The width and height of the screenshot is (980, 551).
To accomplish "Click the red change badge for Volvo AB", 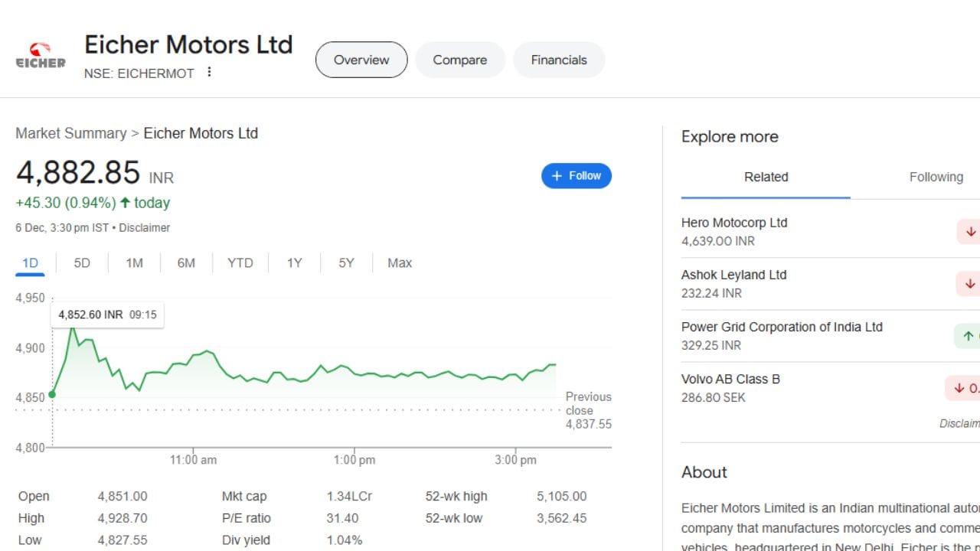I will point(963,388).
